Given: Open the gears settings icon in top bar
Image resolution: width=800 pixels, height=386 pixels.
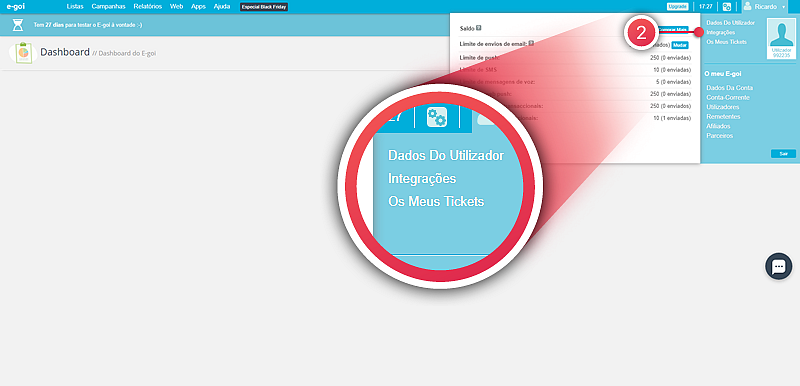Looking at the screenshot, I should 727,7.
